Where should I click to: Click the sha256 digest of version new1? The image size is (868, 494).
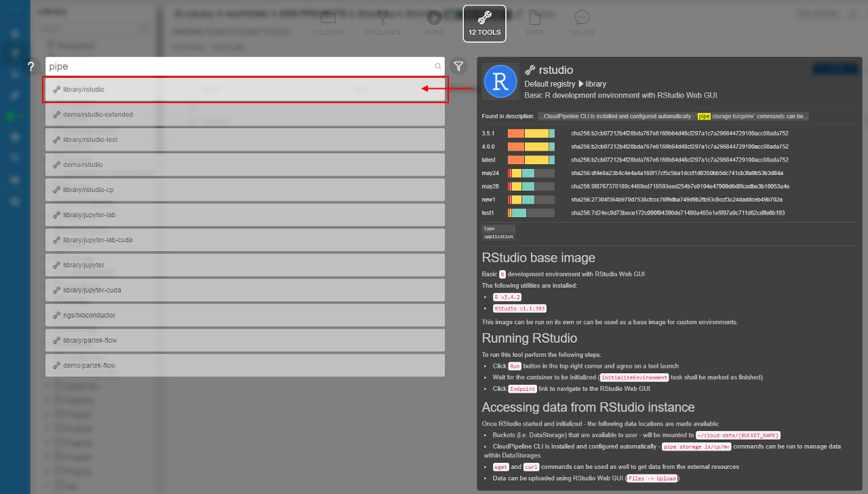pos(677,199)
